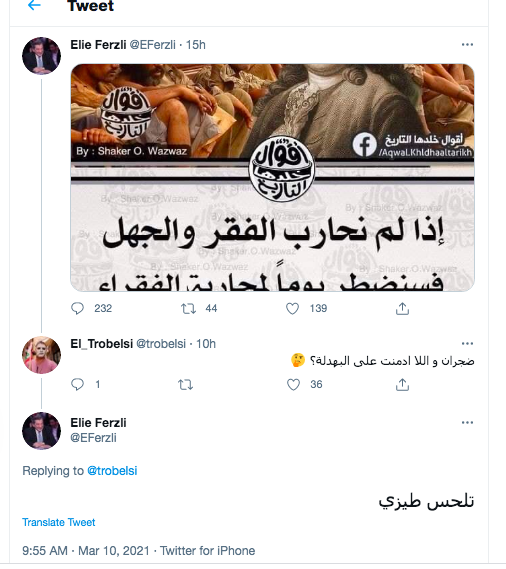Retweet the original tweet showing 44 retweets
Viewport: 506px width, 569px height.
coord(188,309)
